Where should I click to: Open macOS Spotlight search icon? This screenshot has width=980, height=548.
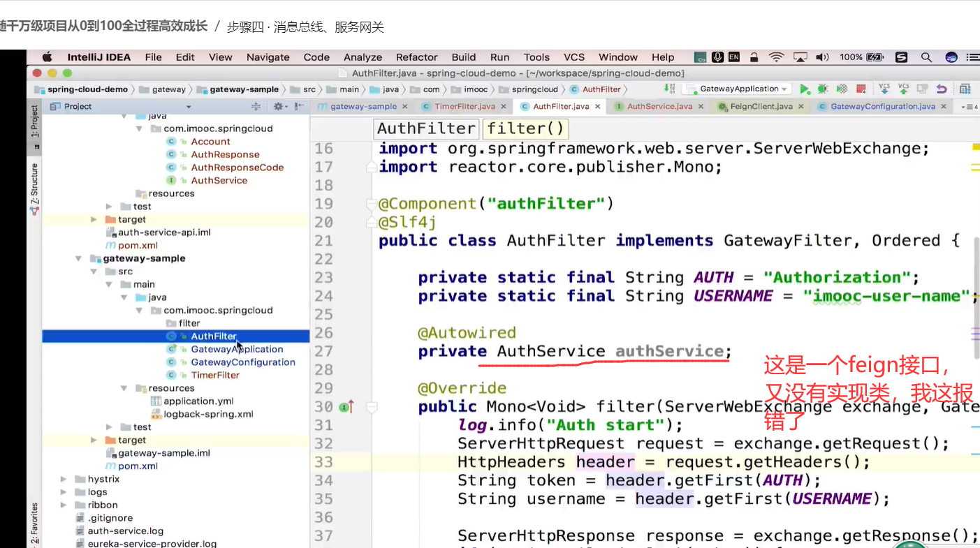click(926, 57)
